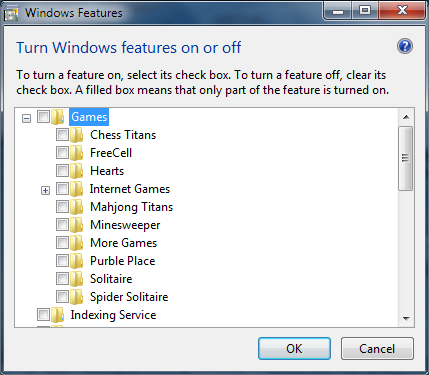Viewport: 429px width, 375px height.
Task: Turn on the Games parent checkbox
Action: [x=43, y=117]
